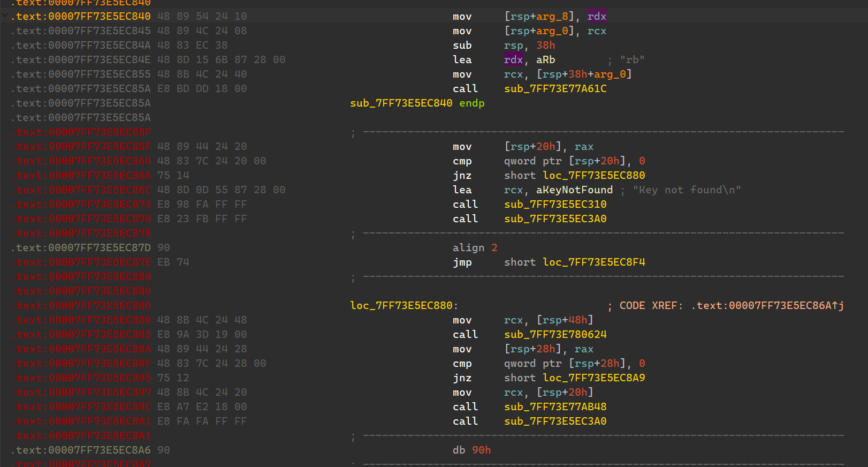
Task: Select the highlighted rdx register in the lea instruction
Action: tap(513, 60)
